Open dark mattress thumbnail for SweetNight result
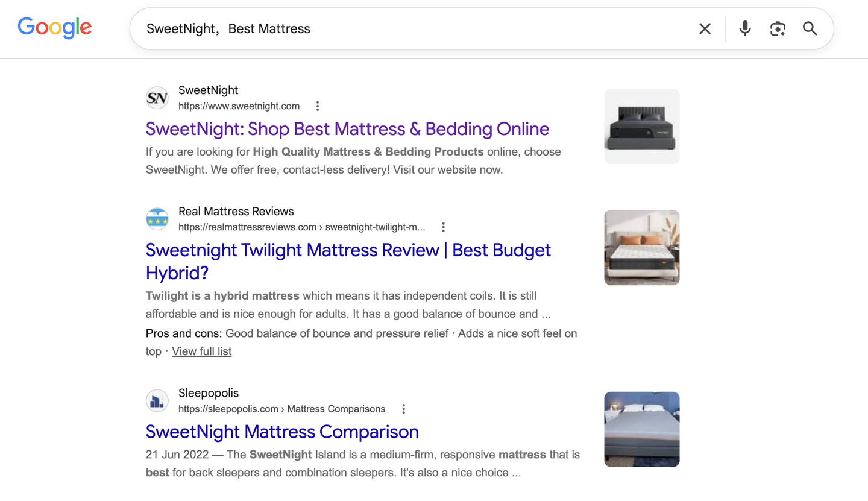This screenshot has height=501, width=868. click(642, 127)
